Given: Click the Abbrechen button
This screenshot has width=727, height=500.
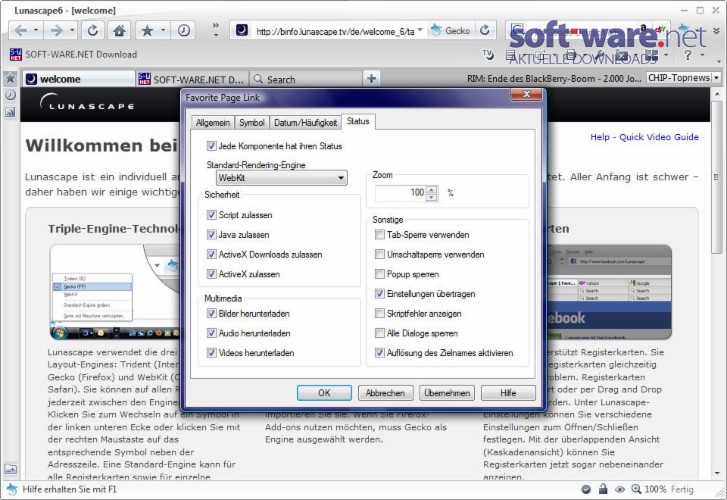Looking at the screenshot, I should coord(385,393).
